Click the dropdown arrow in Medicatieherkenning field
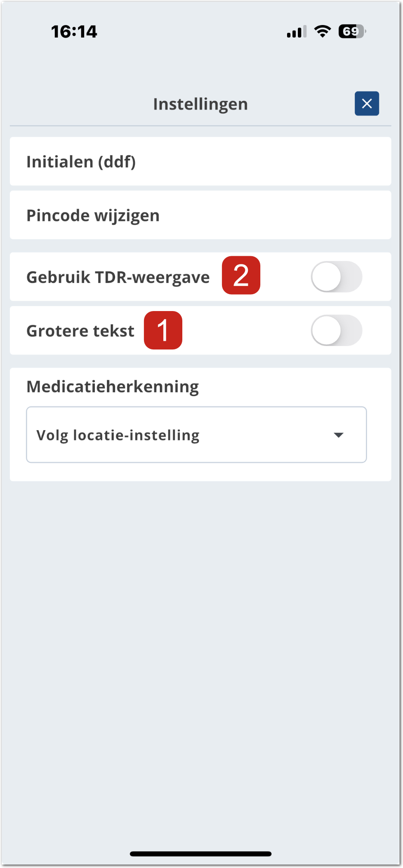403x868 pixels. click(339, 435)
